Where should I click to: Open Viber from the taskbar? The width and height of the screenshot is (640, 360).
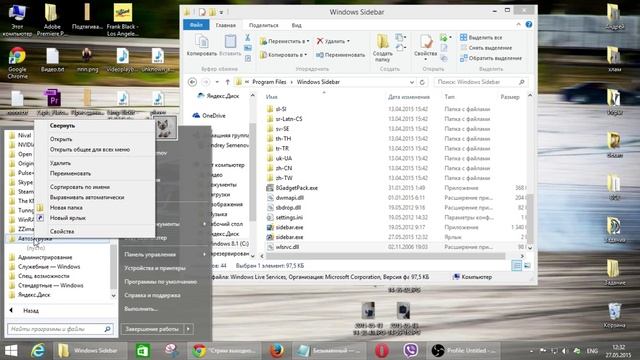410,351
